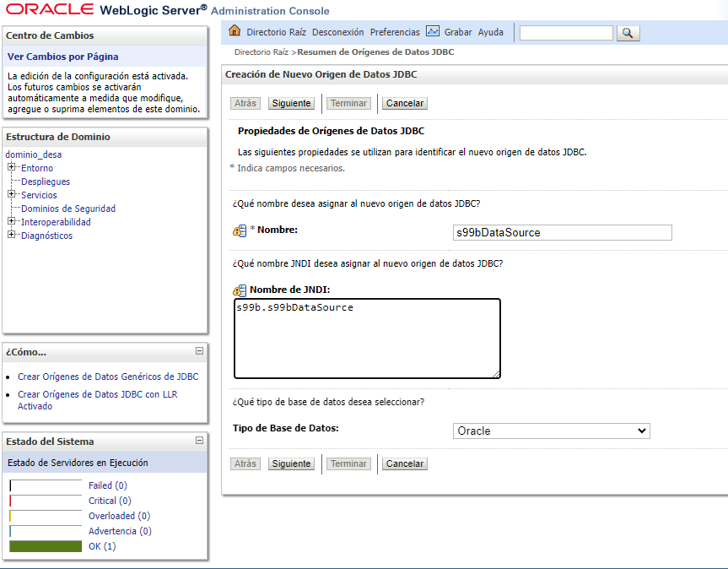Collapse the Estado del Sistema panel
Image resolution: width=728 pixels, height=569 pixels.
pyautogui.click(x=200, y=441)
